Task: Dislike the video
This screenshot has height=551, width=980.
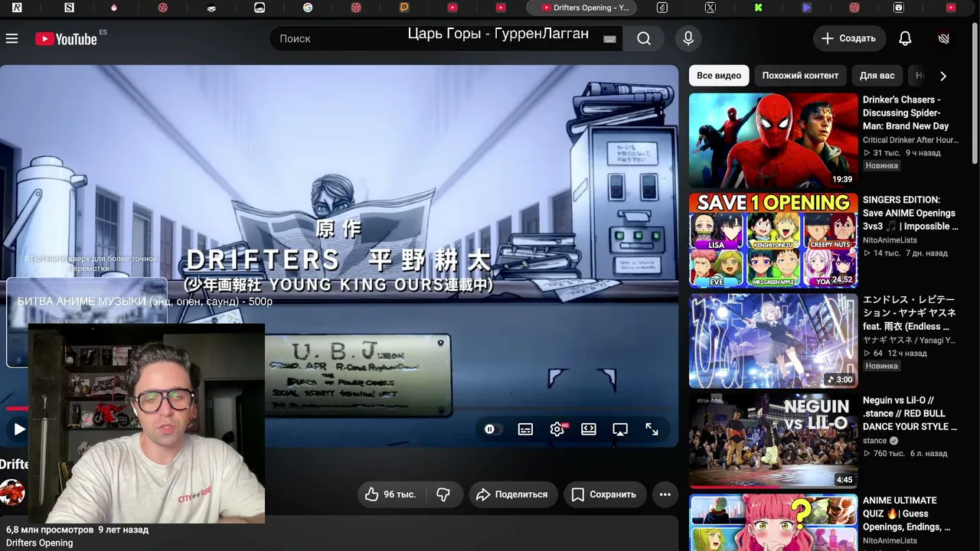Action: tap(443, 494)
